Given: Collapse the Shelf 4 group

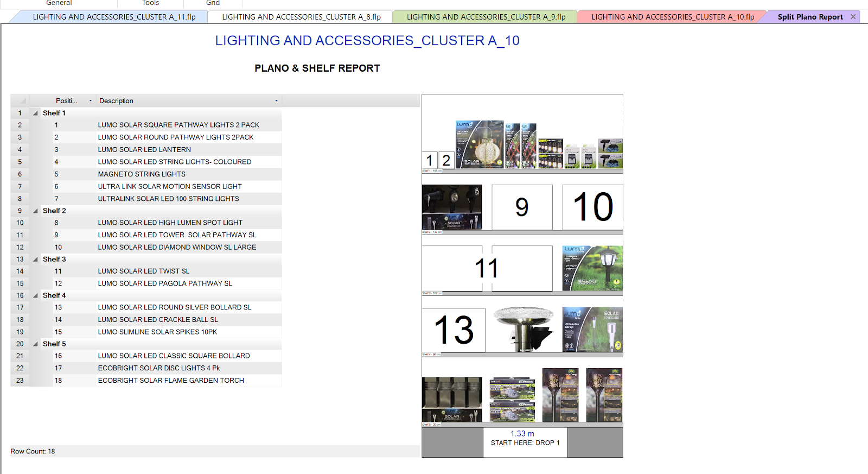Looking at the screenshot, I should [x=35, y=295].
